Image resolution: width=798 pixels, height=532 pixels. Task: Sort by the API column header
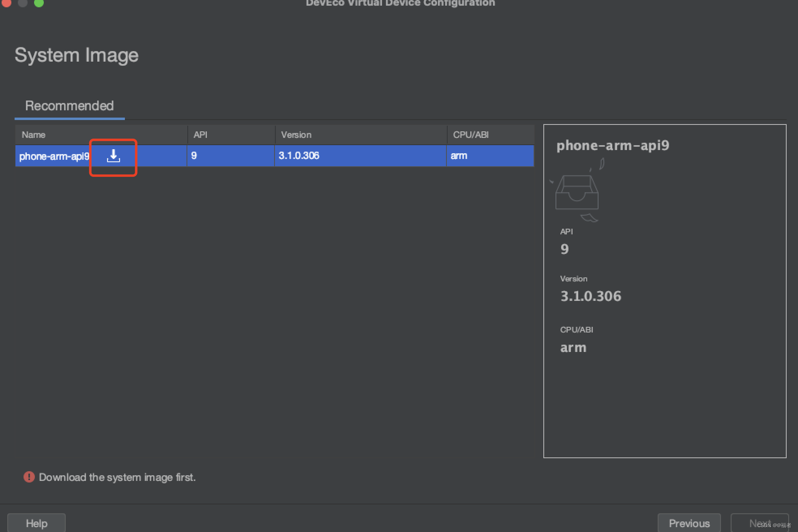tap(200, 135)
